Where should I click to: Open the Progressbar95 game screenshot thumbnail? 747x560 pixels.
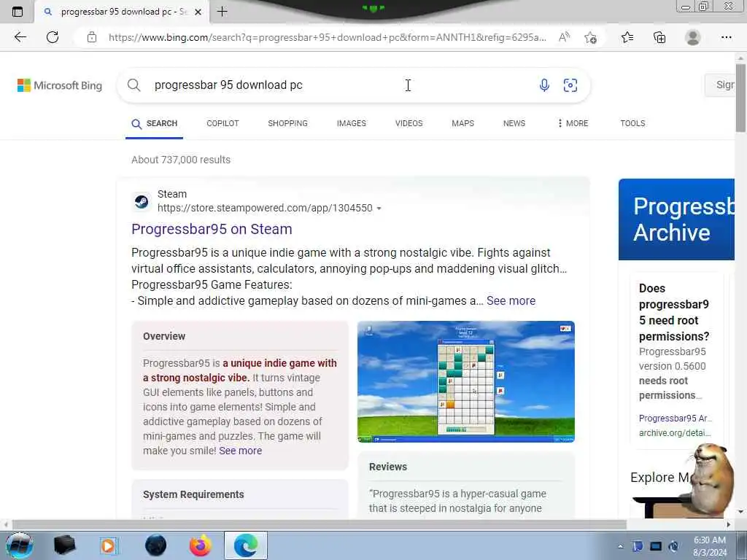click(466, 381)
